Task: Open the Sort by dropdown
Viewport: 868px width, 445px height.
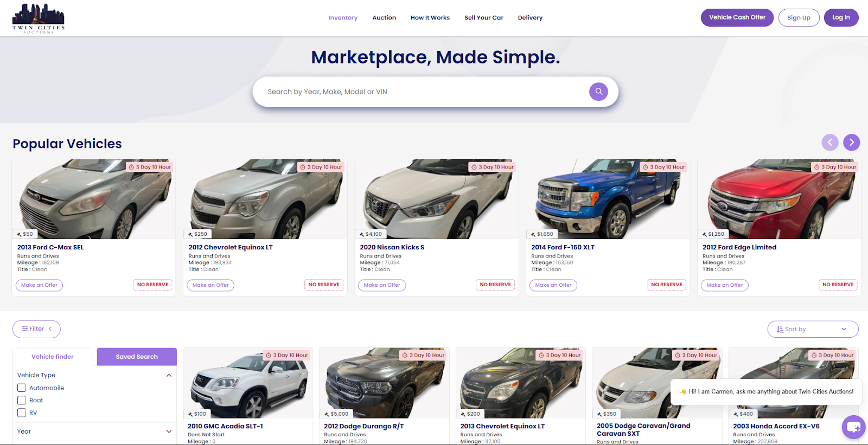Action: (812, 329)
